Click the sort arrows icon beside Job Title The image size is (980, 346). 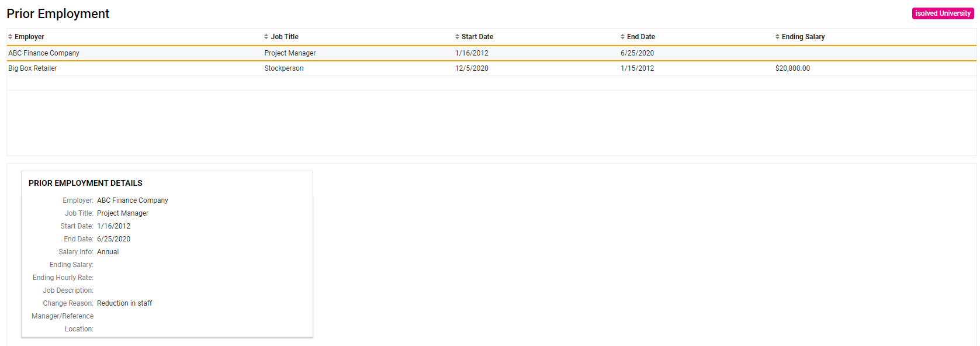(x=266, y=37)
